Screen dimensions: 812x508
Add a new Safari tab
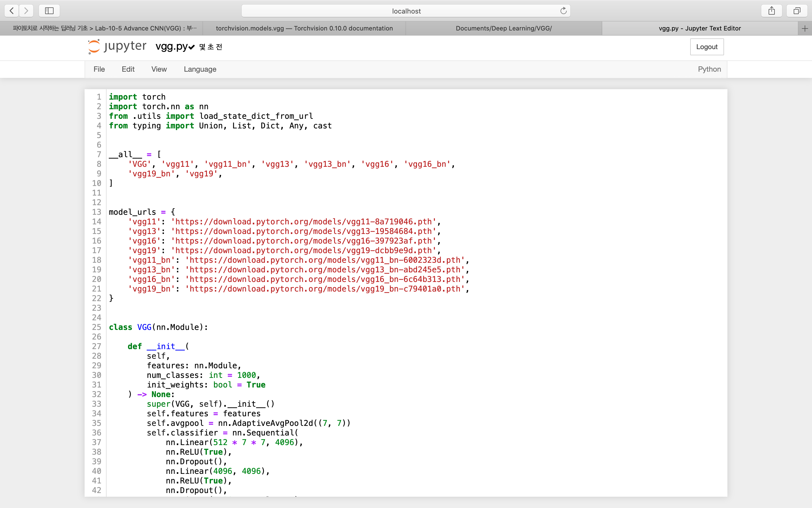tap(805, 29)
